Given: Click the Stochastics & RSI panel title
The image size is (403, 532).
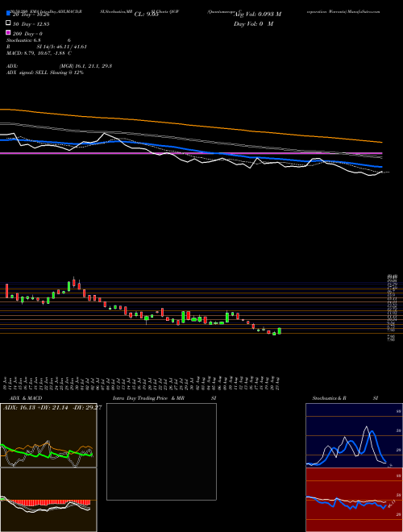Looking at the screenshot, I should tap(345, 398).
